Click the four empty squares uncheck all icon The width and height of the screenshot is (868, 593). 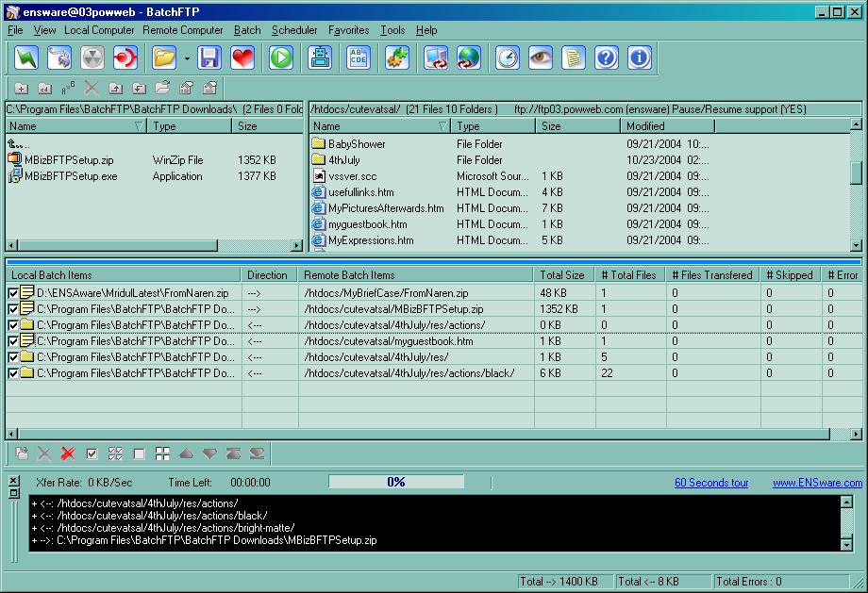(162, 454)
